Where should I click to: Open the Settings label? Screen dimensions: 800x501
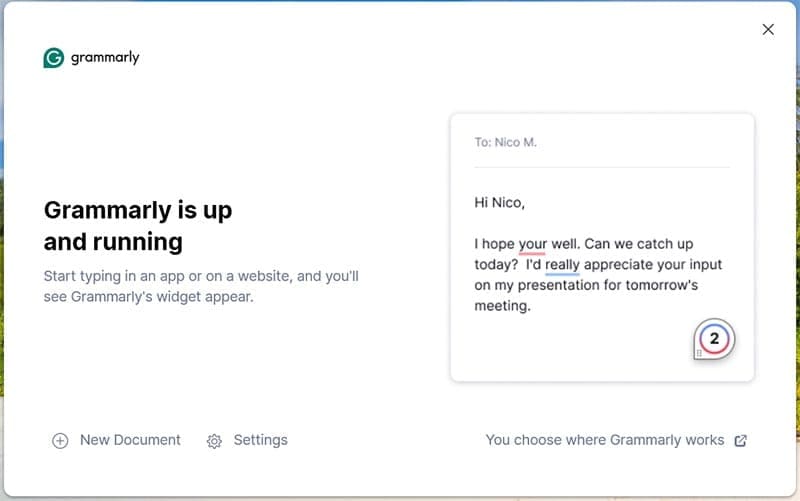260,440
